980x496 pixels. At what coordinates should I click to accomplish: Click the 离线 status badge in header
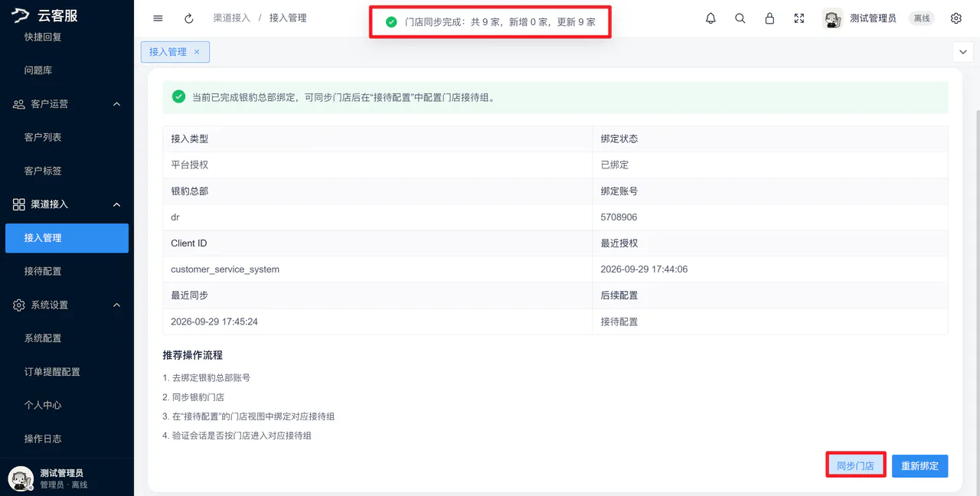(x=922, y=18)
